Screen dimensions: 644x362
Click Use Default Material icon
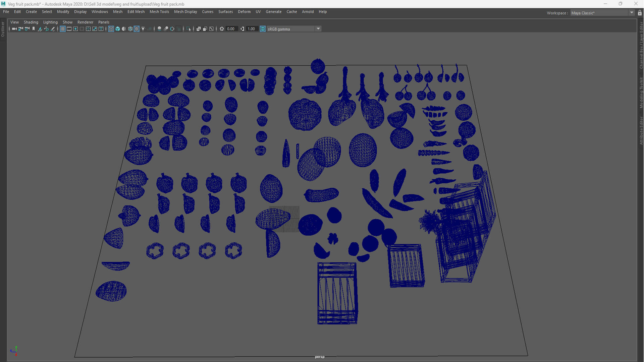click(x=124, y=29)
